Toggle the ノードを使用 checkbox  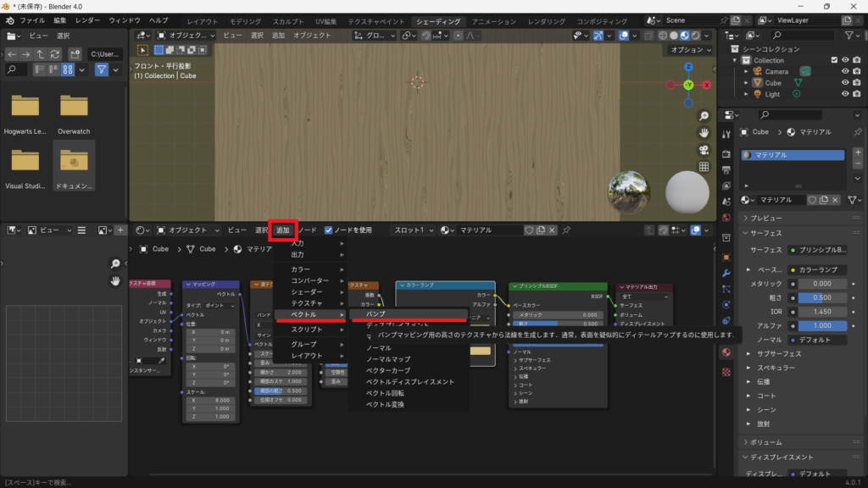pyautogui.click(x=328, y=230)
